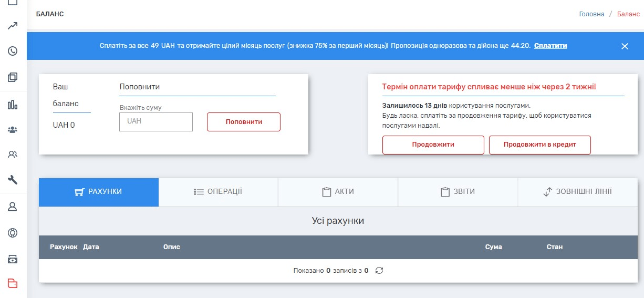The image size is (644, 298).
Task: Open the clock history sidebar icon
Action: [x=13, y=51]
